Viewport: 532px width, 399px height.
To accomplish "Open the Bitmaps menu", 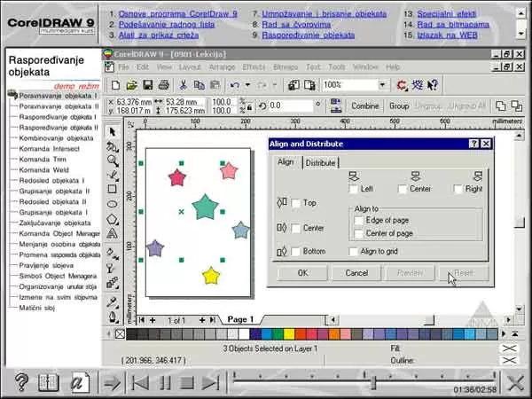I will [x=286, y=67].
